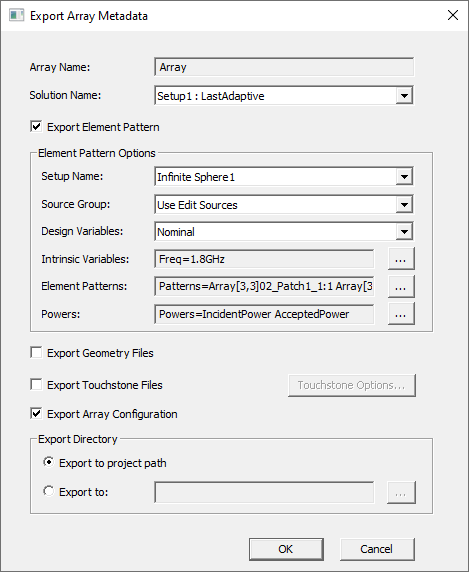Click the Solution Name label
469x572 pixels.
click(65, 95)
